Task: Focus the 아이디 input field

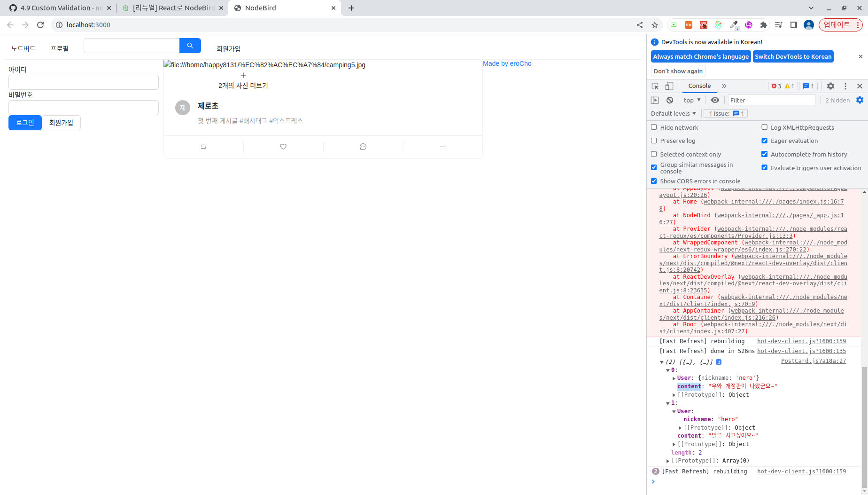Action: pyautogui.click(x=84, y=82)
